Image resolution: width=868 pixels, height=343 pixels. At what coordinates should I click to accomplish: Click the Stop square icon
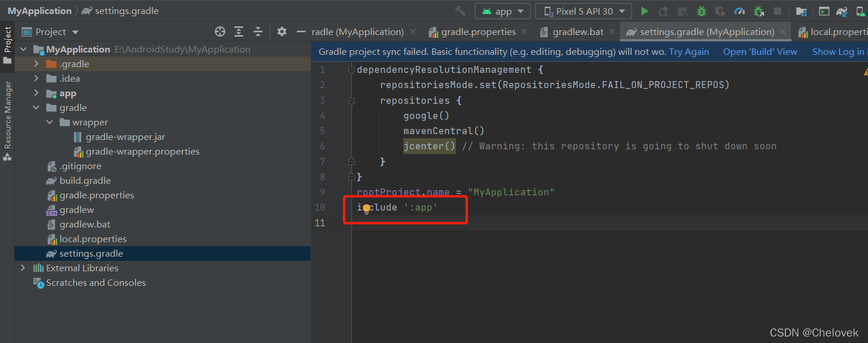click(778, 11)
